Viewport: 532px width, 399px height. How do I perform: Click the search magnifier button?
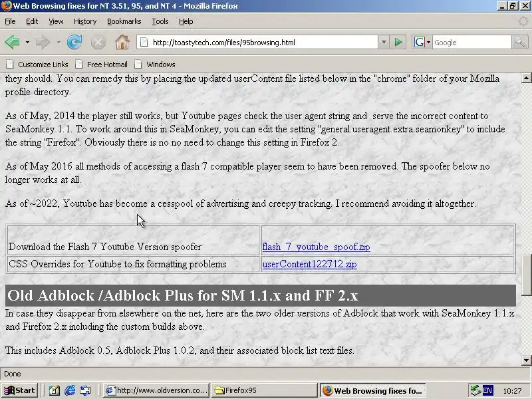click(519, 43)
